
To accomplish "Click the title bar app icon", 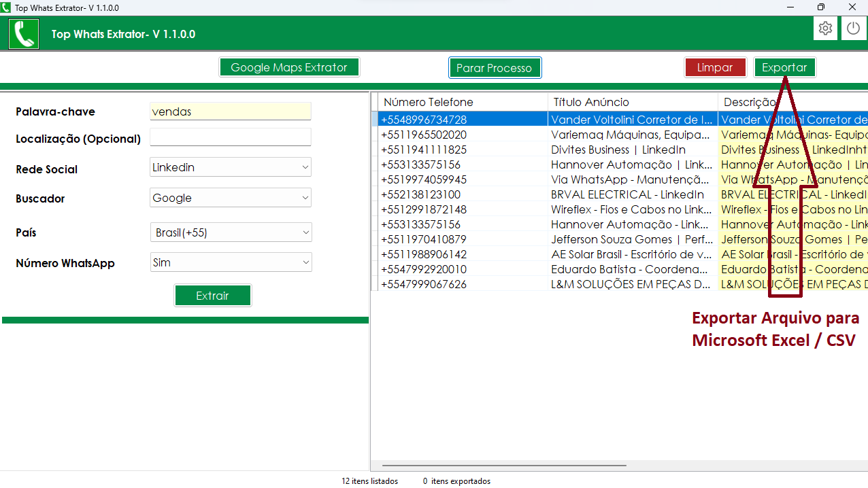I will 6,7.
